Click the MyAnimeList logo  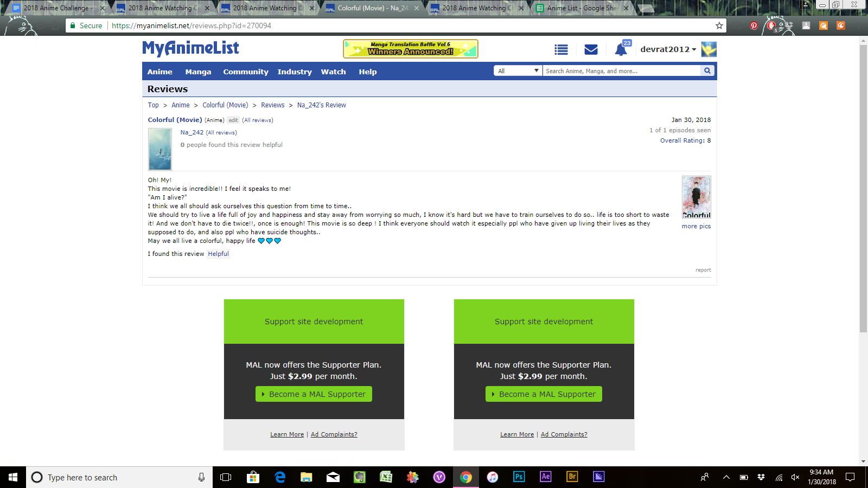tap(190, 48)
